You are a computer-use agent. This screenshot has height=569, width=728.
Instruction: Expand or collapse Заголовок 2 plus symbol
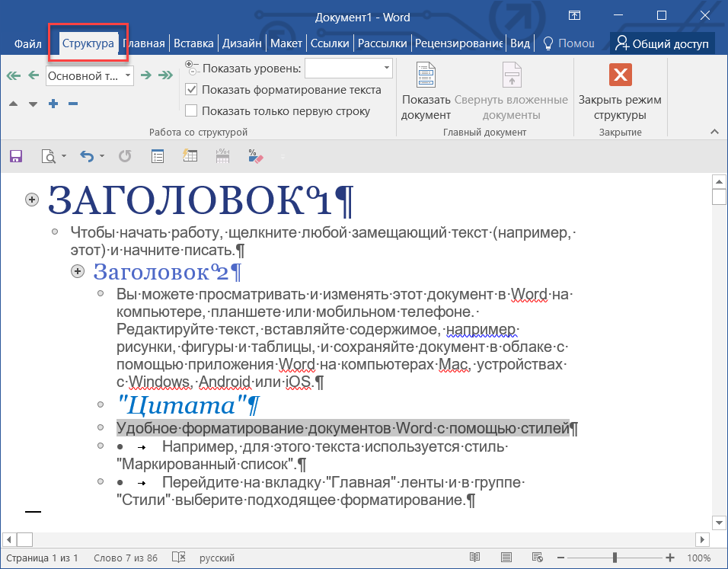point(78,271)
